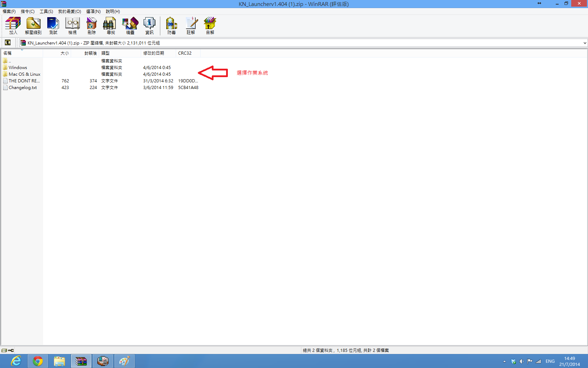Sort by the 大小 column header

(57, 53)
